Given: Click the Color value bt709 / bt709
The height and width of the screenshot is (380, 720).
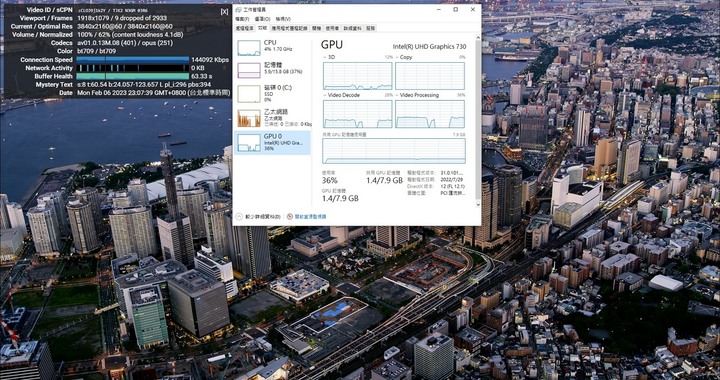Looking at the screenshot, I should click(96, 51).
